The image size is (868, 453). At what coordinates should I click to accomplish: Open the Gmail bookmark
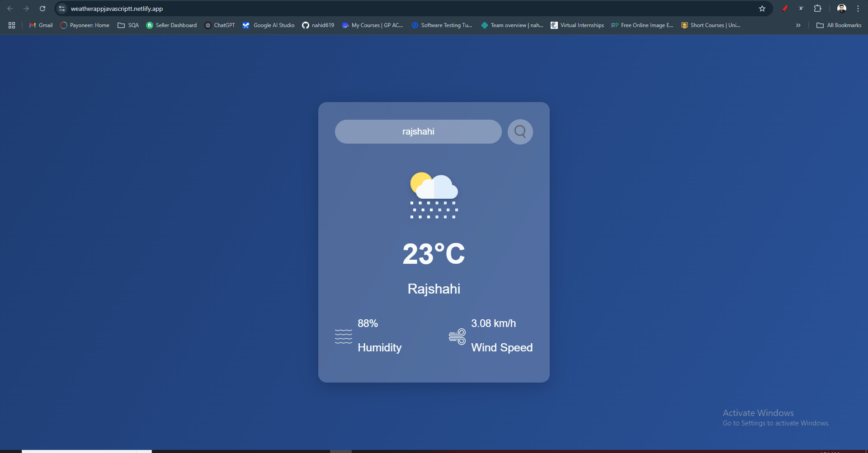click(40, 25)
